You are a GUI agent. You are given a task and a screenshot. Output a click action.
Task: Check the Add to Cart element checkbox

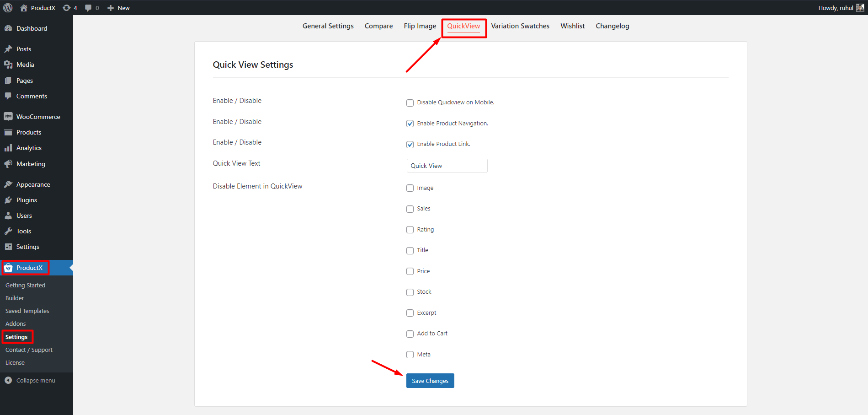(410, 334)
